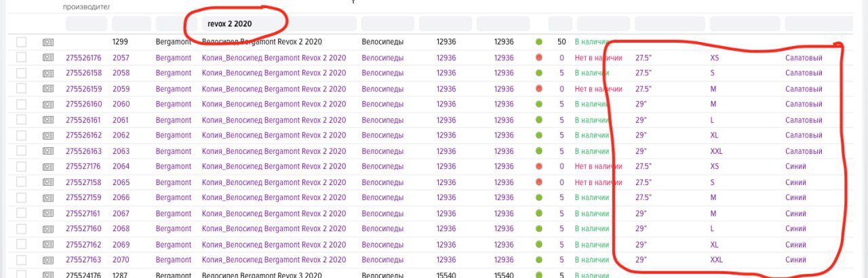Click the 27.5" wheel size in row 2066
868x278 pixels.
coord(644,198)
